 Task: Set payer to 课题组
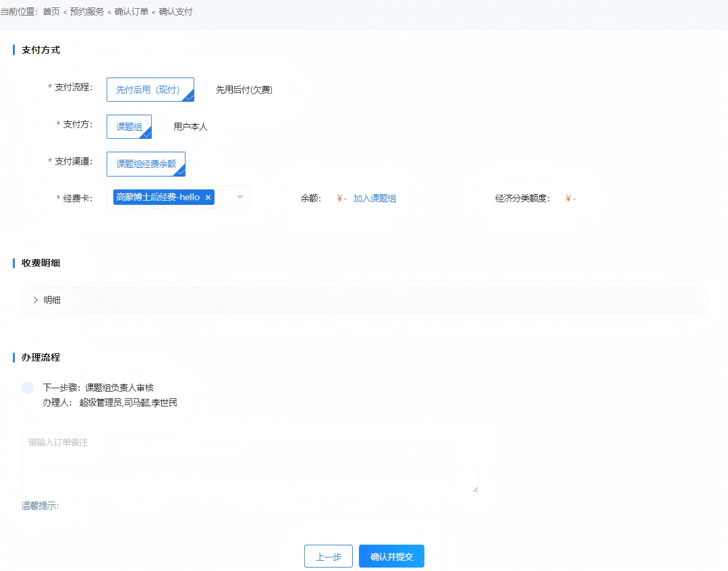(x=129, y=127)
